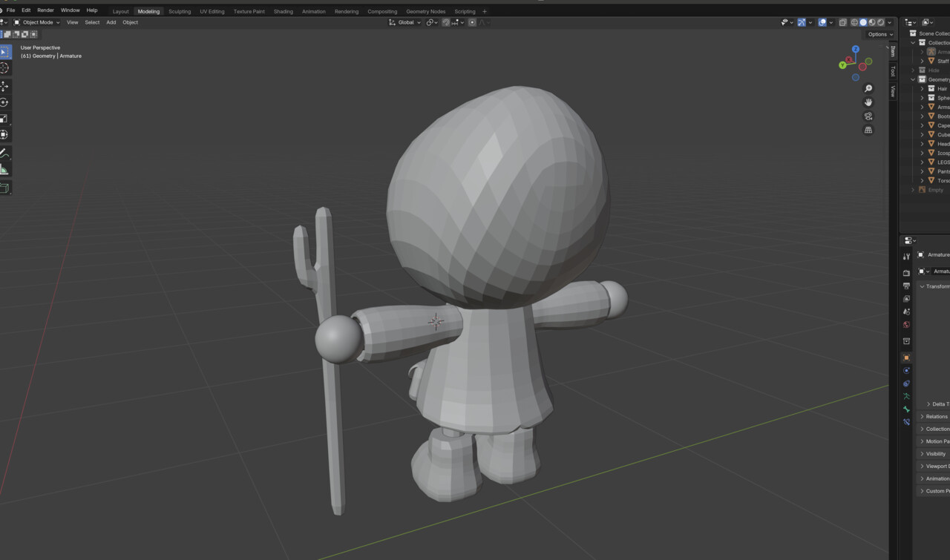Pick the Rotate tool
The image size is (950, 560).
point(4,102)
